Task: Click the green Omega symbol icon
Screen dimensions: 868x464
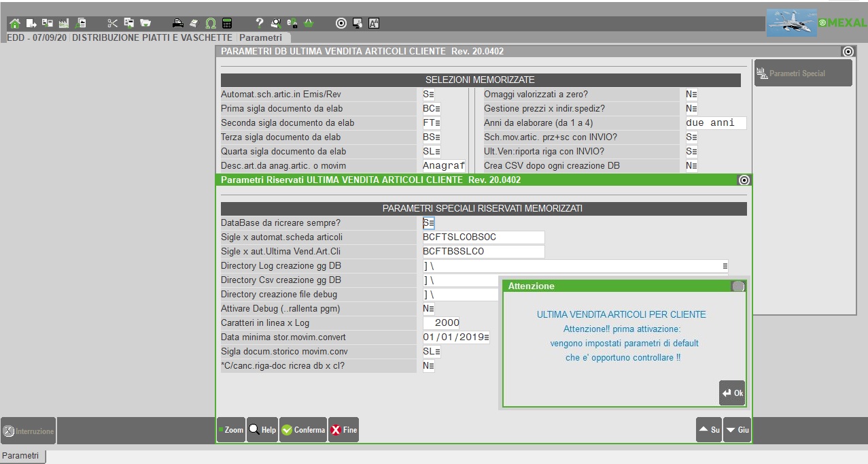Action: (211, 23)
